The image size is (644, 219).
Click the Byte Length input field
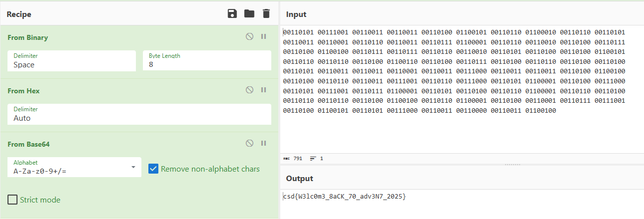207,64
